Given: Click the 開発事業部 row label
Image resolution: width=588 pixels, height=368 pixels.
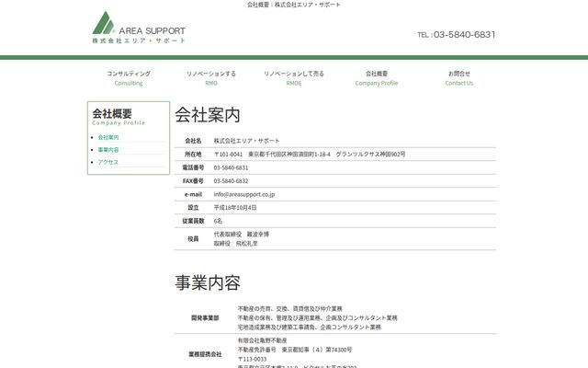Looking at the screenshot, I should tap(205, 318).
